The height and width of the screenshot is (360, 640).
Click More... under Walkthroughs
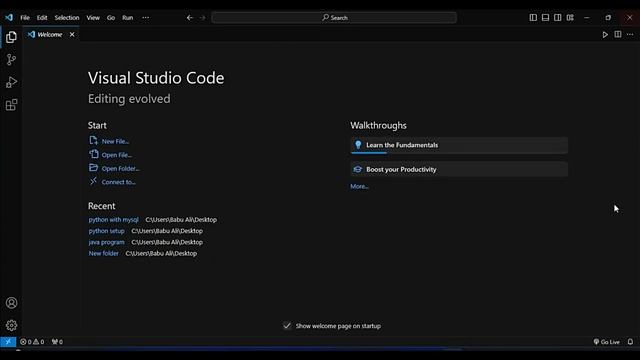coord(360,186)
